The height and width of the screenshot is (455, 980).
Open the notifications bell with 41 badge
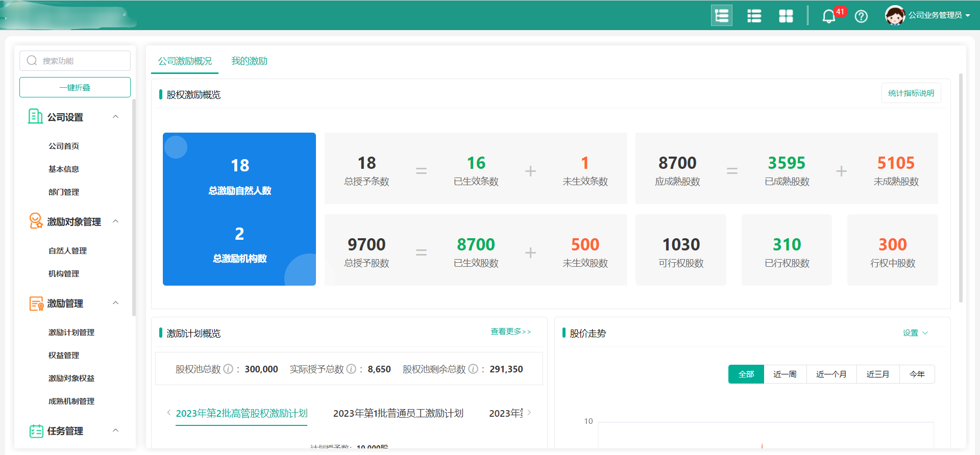[x=829, y=16]
